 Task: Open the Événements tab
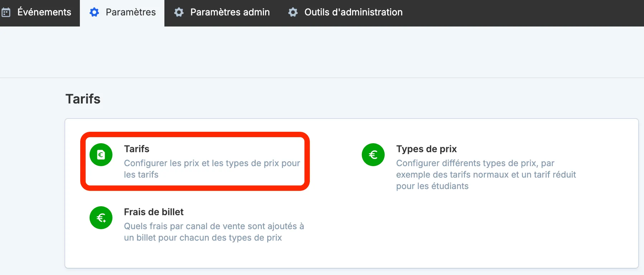click(39, 12)
